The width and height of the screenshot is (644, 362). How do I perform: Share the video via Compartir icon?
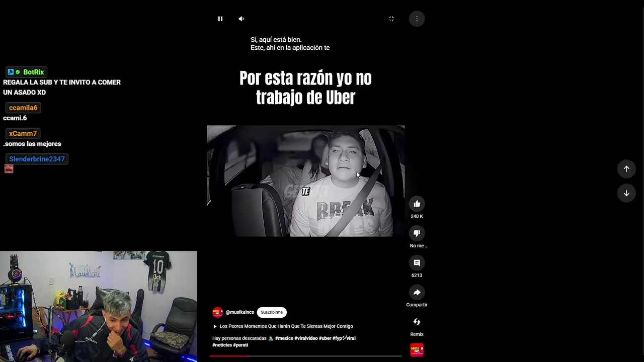417,293
